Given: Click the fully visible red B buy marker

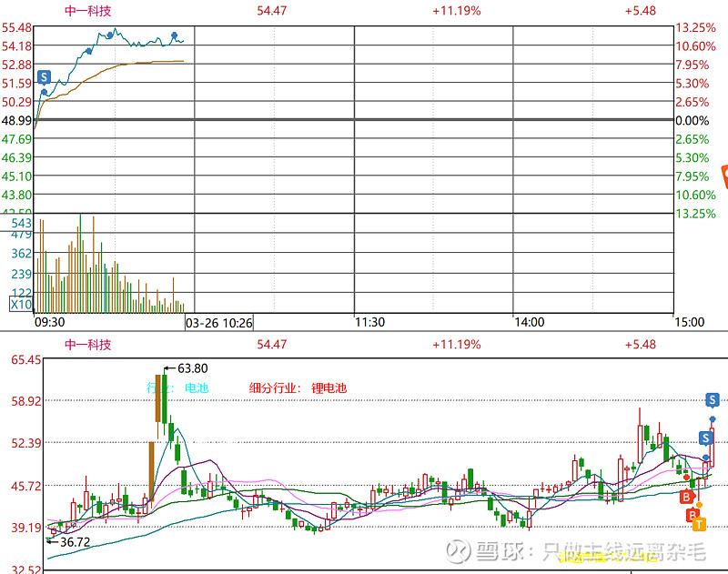Looking at the screenshot, I should tap(686, 497).
